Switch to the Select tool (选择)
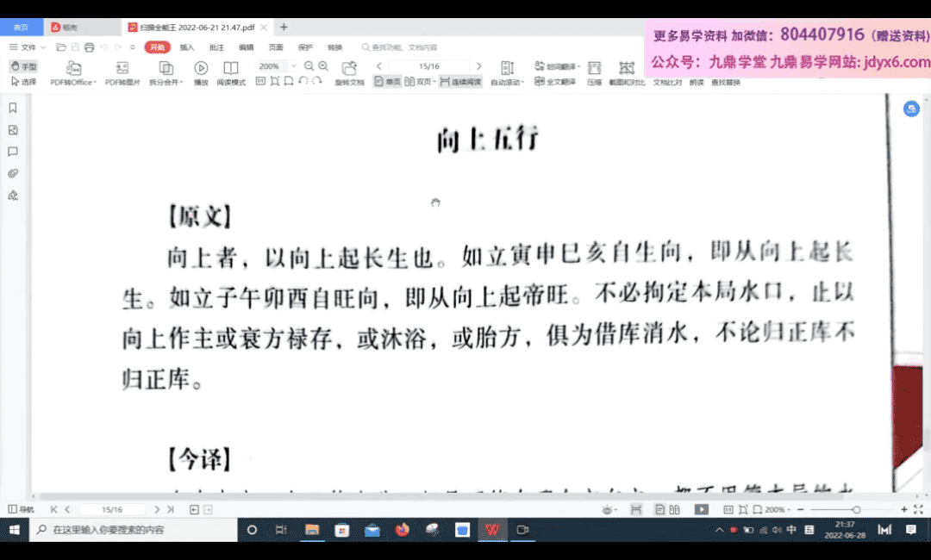The image size is (931, 560). pos(23,82)
